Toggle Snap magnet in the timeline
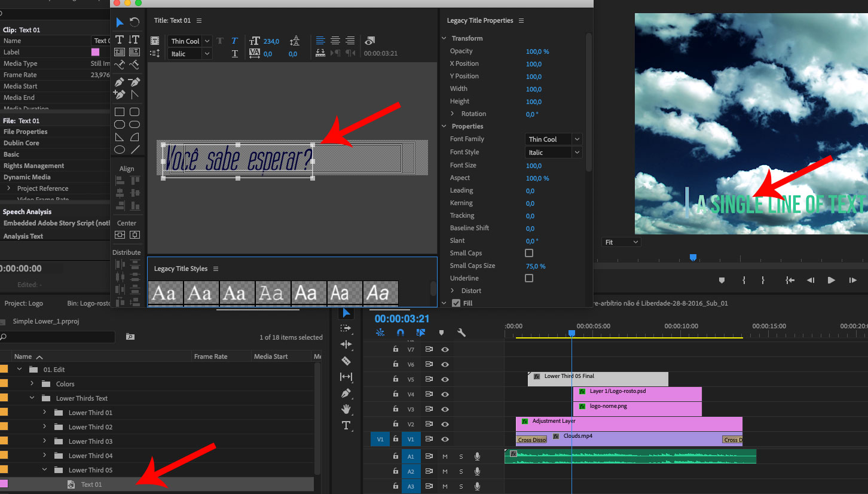 point(401,333)
